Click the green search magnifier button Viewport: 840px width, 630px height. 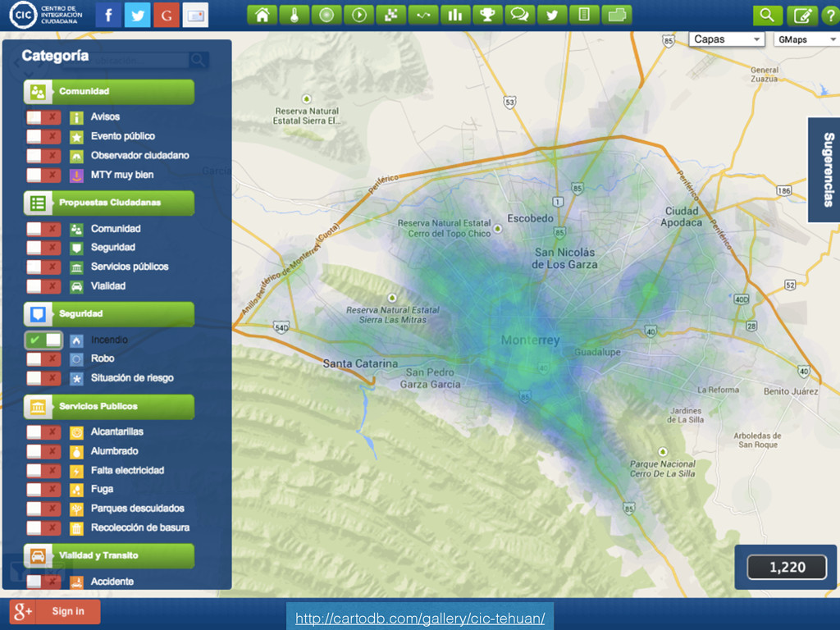[x=767, y=15]
